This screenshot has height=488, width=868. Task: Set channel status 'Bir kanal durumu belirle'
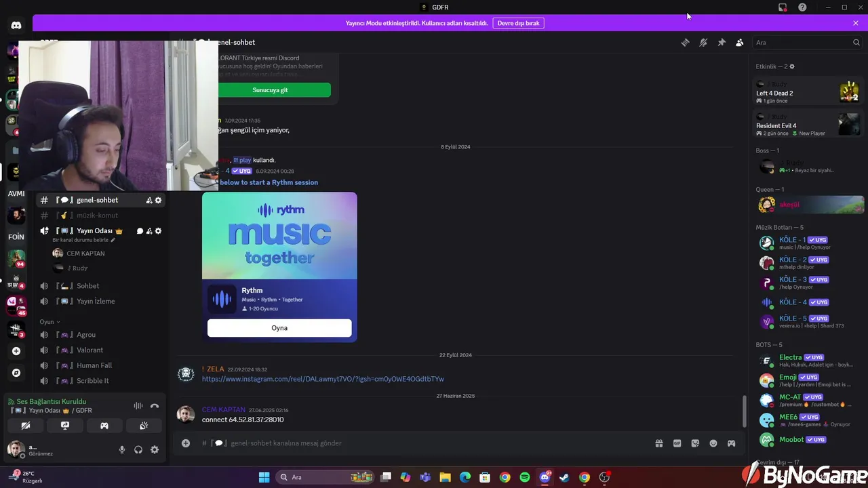click(84, 240)
